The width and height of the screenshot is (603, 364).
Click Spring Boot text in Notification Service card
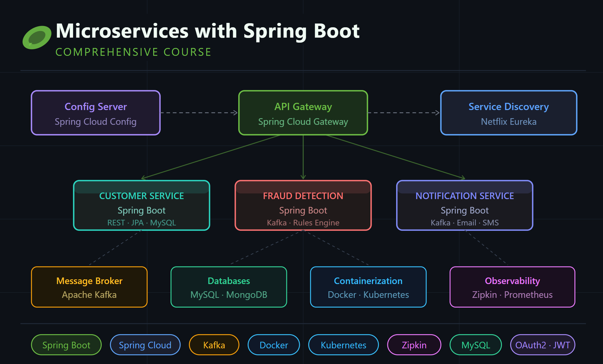click(465, 210)
